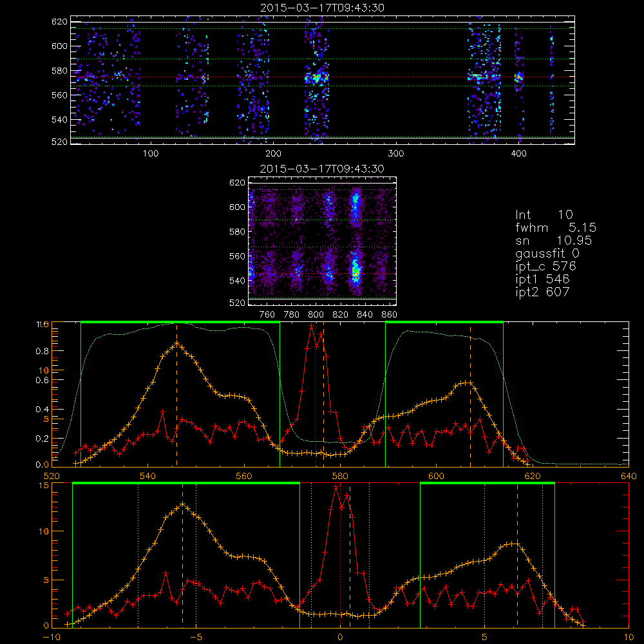Click the timestamp title above the small middle image
The image size is (644, 644).
point(323,168)
